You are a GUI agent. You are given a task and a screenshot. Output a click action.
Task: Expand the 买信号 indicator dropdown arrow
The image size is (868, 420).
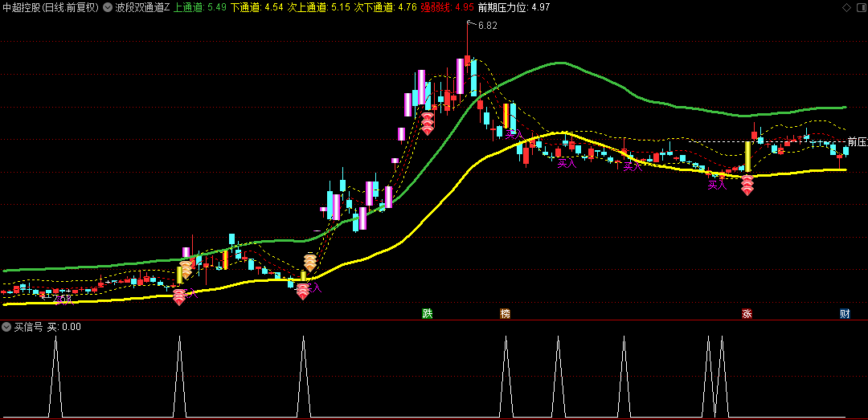pyautogui.click(x=6, y=327)
